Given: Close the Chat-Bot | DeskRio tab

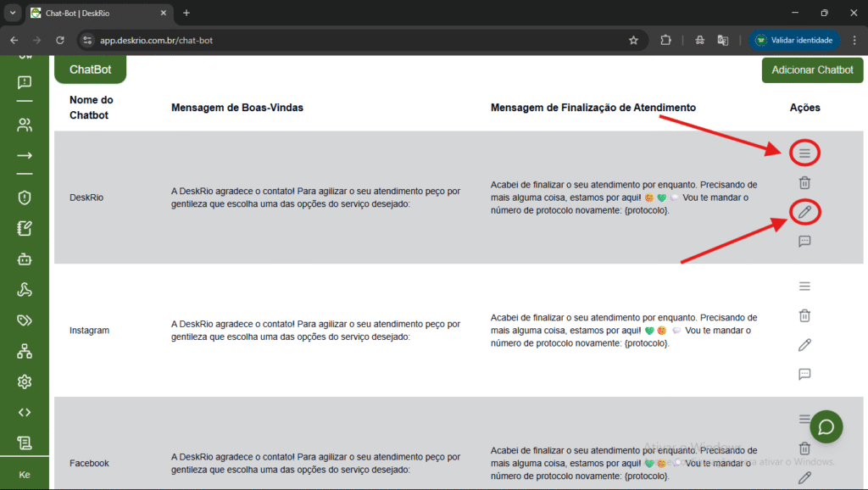Looking at the screenshot, I should [x=164, y=13].
